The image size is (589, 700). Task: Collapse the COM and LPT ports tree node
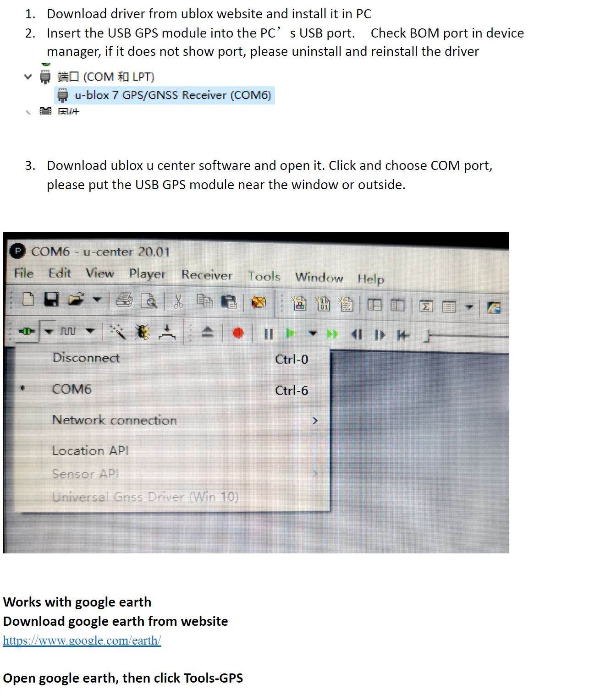(x=28, y=77)
